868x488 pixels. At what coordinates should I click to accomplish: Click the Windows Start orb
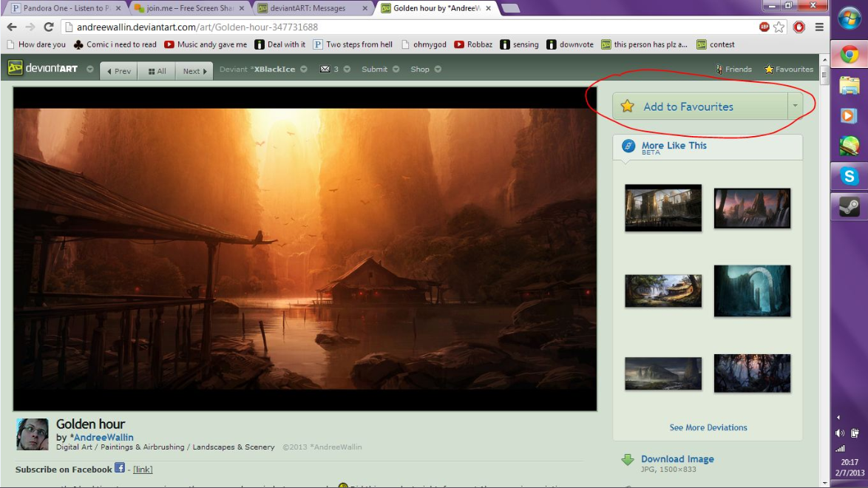pos(850,18)
